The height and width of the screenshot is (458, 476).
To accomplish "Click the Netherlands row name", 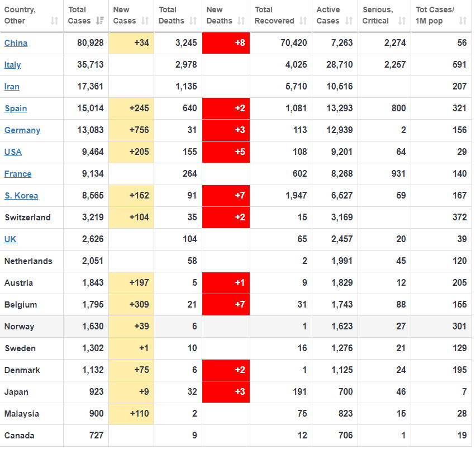I will 28,261.
